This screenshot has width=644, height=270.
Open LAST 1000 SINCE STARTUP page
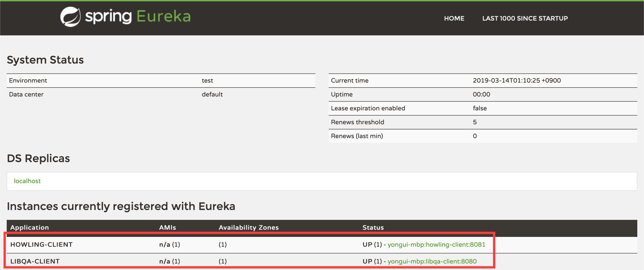pyautogui.click(x=525, y=18)
